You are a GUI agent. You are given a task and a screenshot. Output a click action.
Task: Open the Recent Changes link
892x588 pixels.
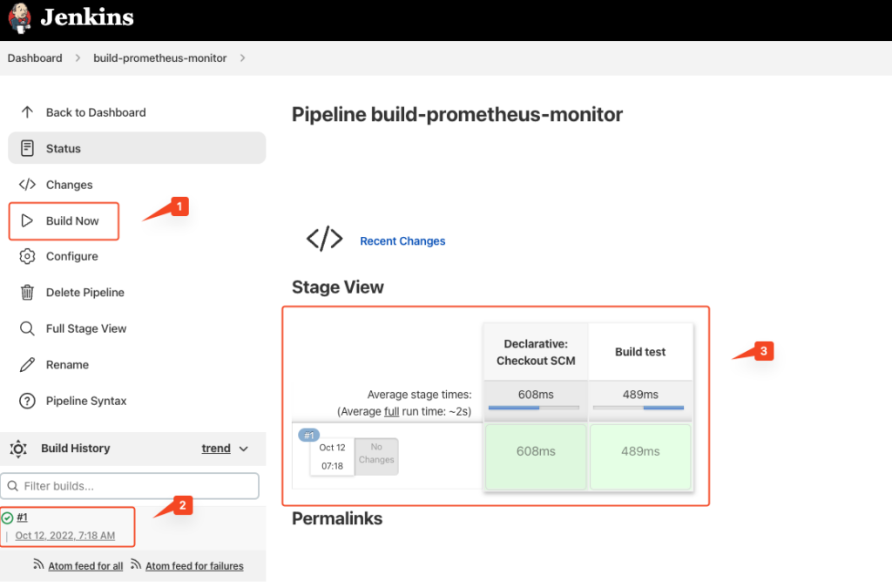click(402, 241)
